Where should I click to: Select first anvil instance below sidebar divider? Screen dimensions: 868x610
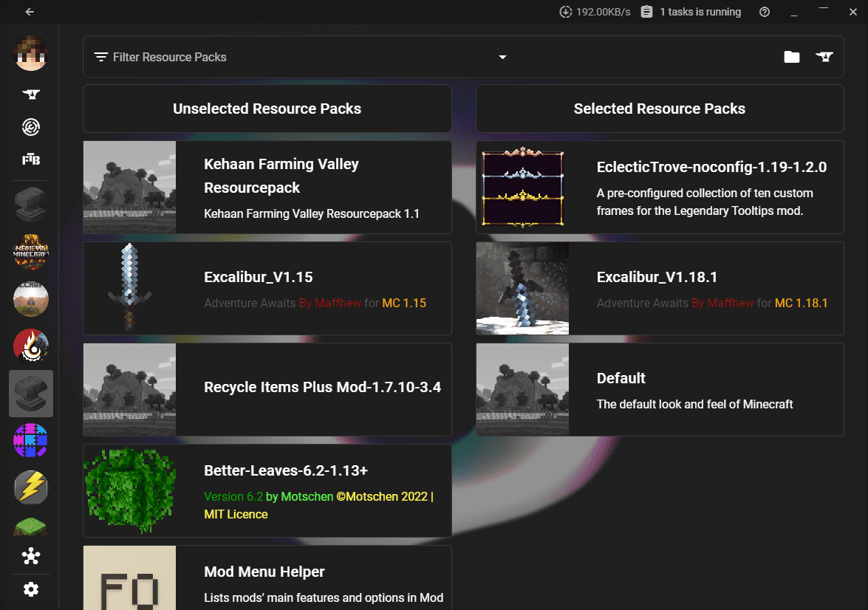[x=31, y=205]
